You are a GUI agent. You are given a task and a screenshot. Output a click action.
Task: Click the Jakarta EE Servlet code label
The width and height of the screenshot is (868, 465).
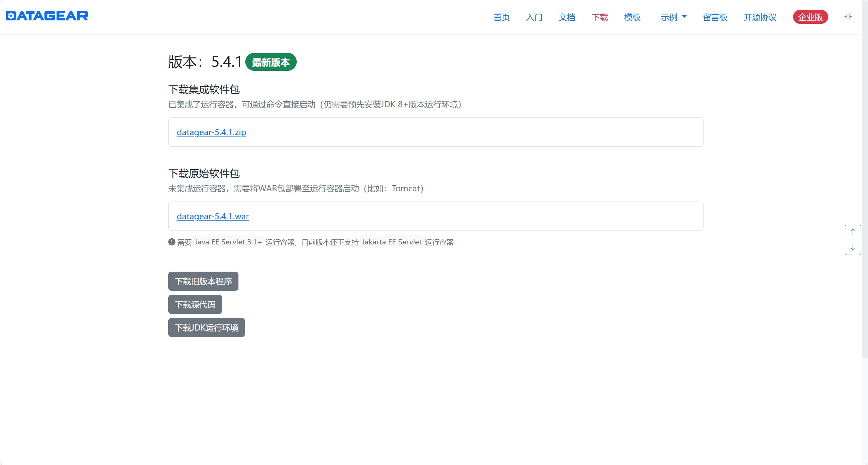click(391, 242)
